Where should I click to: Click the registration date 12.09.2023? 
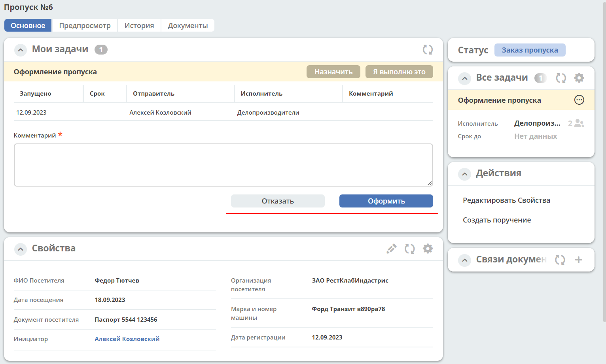coord(327,338)
